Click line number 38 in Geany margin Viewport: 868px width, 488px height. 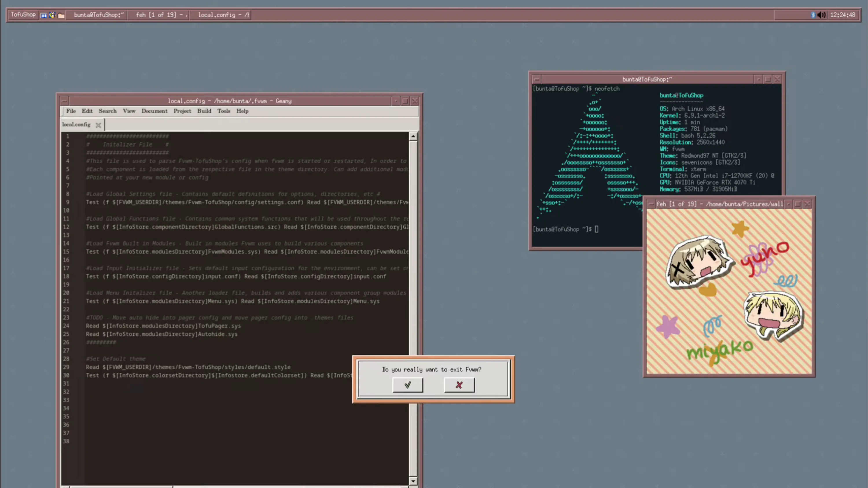pyautogui.click(x=66, y=441)
